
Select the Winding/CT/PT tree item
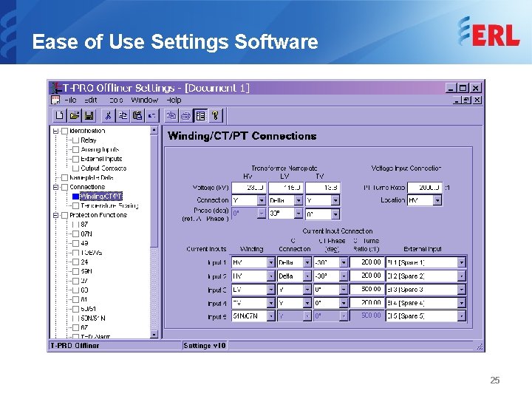click(x=100, y=196)
